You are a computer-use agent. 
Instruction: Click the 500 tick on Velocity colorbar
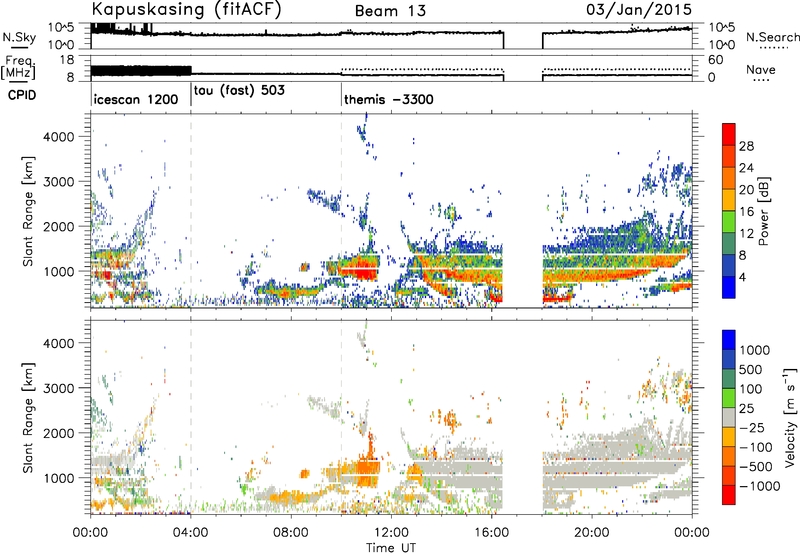(x=751, y=369)
